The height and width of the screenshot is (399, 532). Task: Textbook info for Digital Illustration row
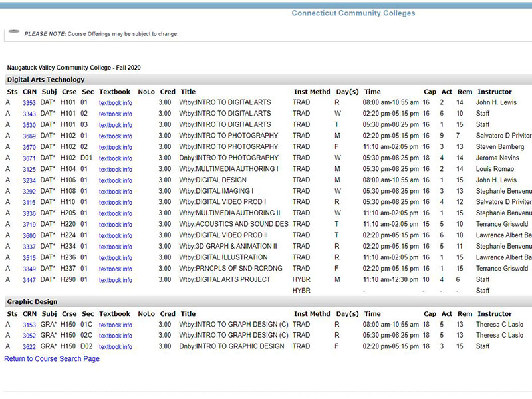[116, 258]
